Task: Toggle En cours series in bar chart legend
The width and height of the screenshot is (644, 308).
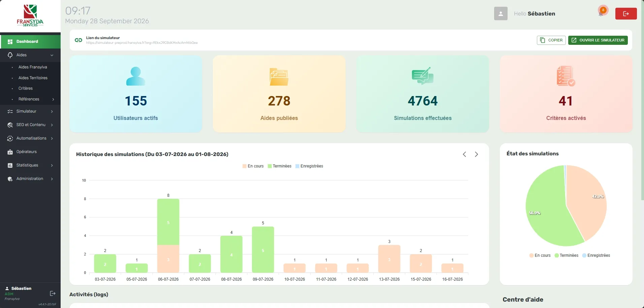Action: click(253, 166)
